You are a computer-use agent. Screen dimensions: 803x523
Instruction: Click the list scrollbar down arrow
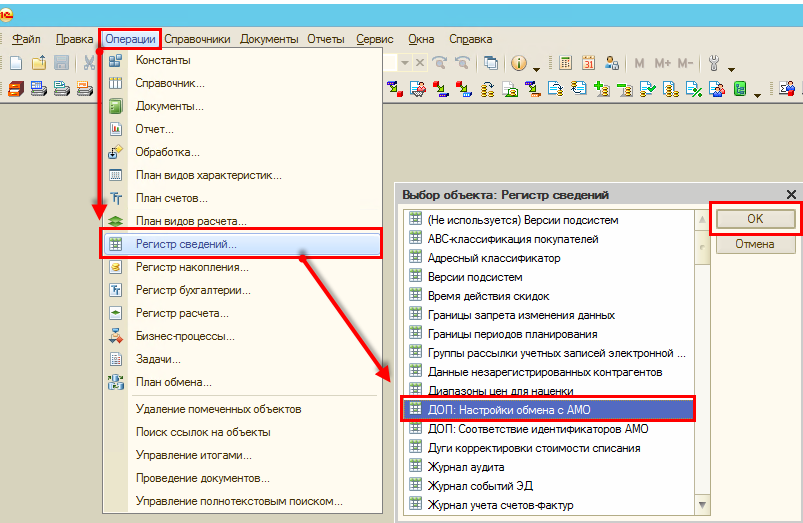coord(702,505)
